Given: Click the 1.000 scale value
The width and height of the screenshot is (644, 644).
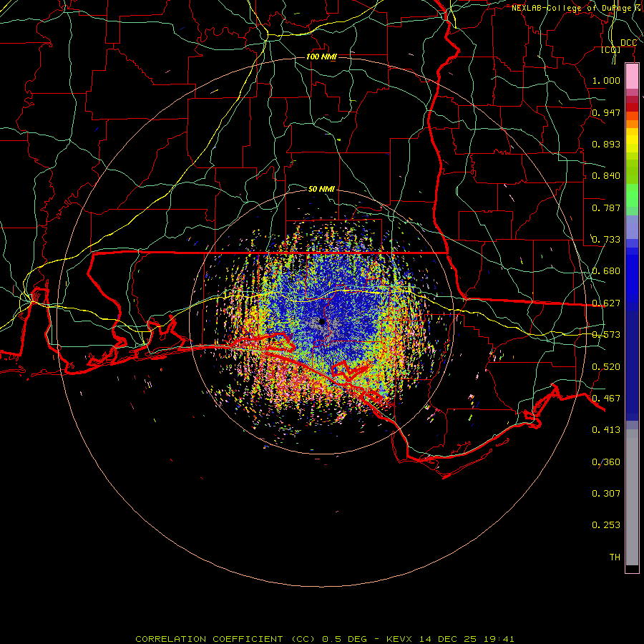Looking at the screenshot, I should (x=606, y=80).
